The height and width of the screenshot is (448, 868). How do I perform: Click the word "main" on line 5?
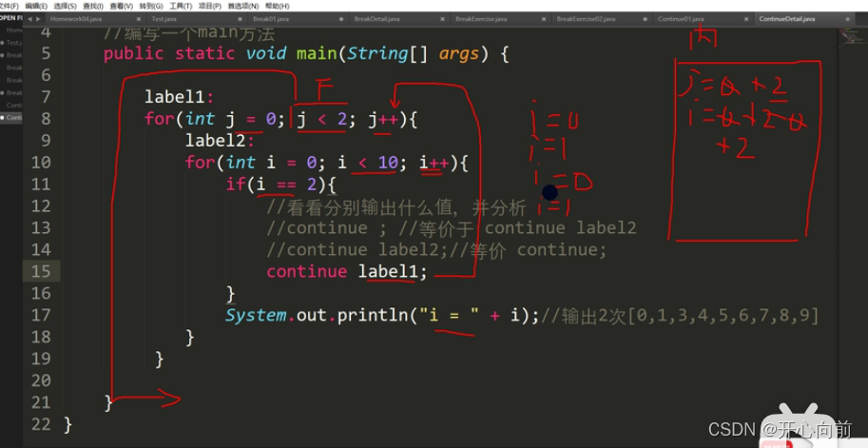click(x=317, y=53)
